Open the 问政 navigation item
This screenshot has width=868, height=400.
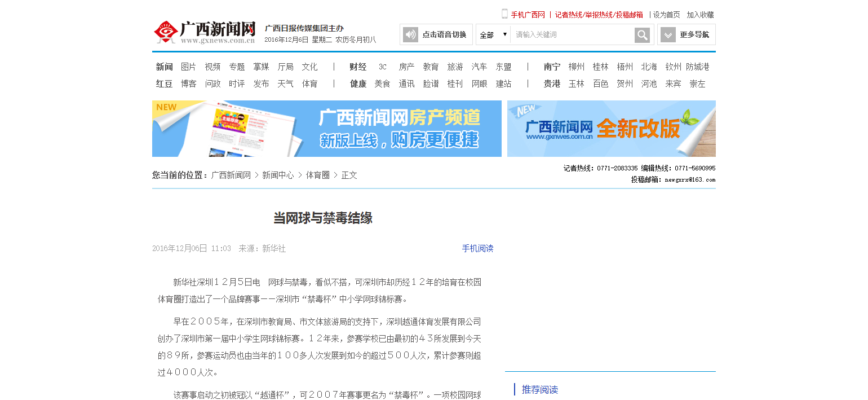pos(213,83)
